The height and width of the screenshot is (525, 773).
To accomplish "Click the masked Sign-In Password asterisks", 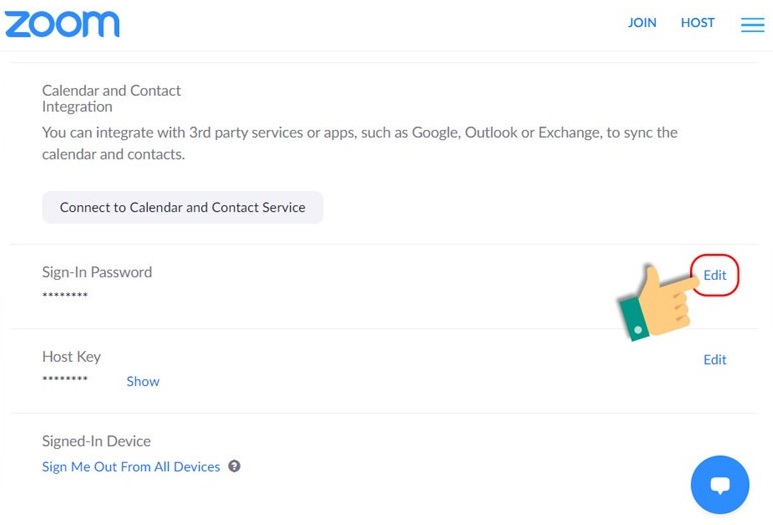I will tap(65, 296).
